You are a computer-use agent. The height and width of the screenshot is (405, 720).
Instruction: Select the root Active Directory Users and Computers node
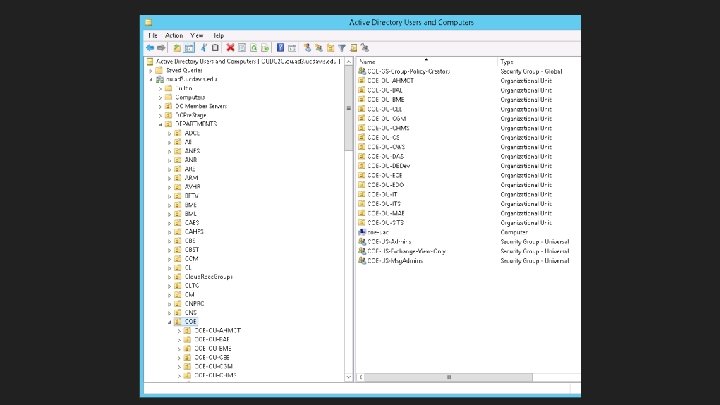(x=248, y=61)
